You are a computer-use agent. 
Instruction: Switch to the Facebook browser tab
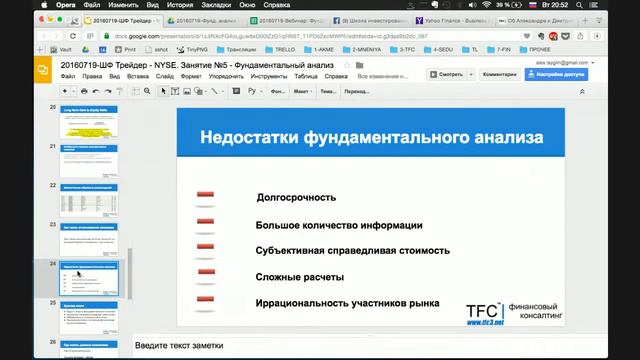369,20
